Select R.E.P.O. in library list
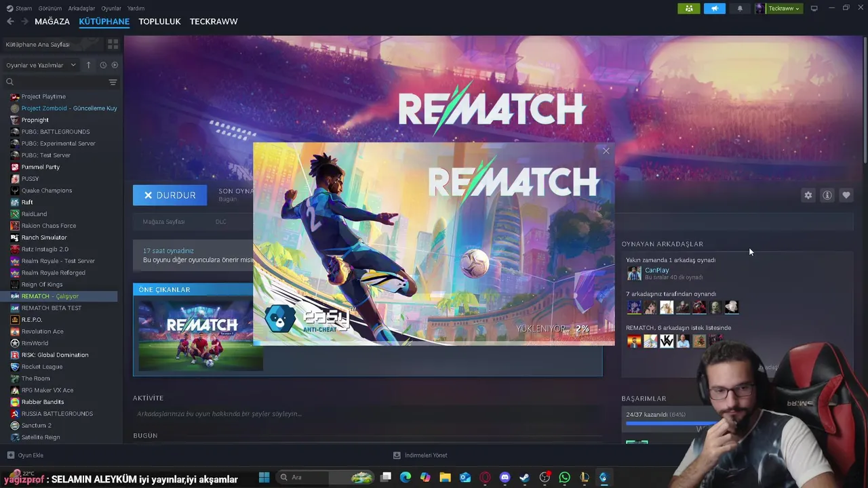The image size is (868, 488). click(x=63, y=320)
